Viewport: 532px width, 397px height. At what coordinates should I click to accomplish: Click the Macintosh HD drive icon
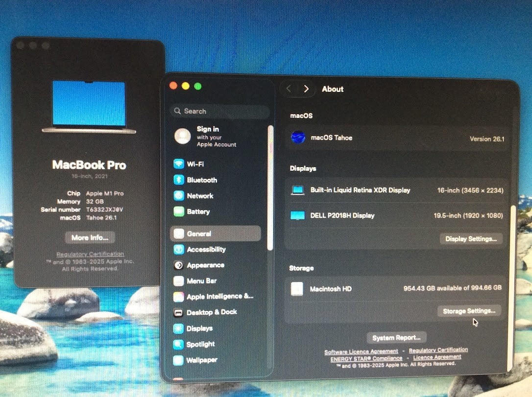(x=297, y=289)
